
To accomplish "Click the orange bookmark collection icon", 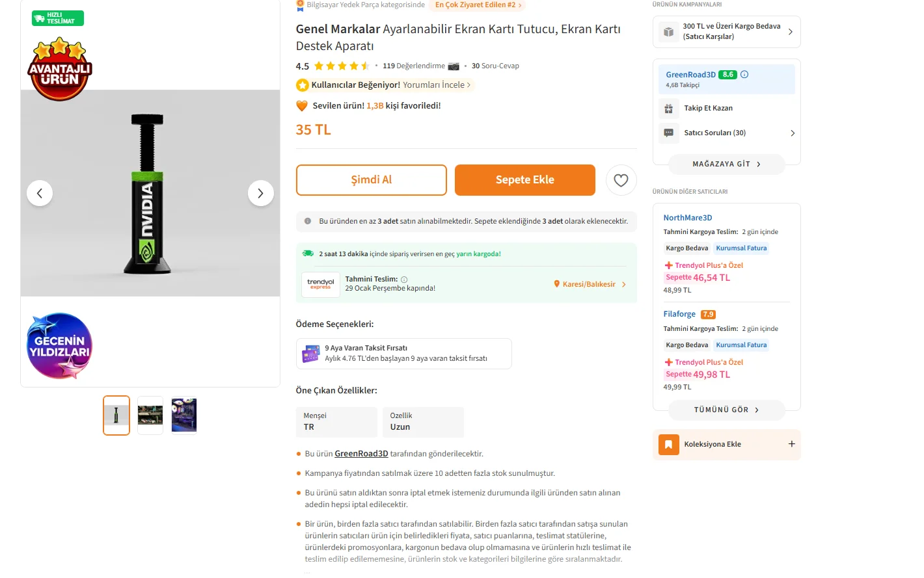I will pyautogui.click(x=668, y=445).
